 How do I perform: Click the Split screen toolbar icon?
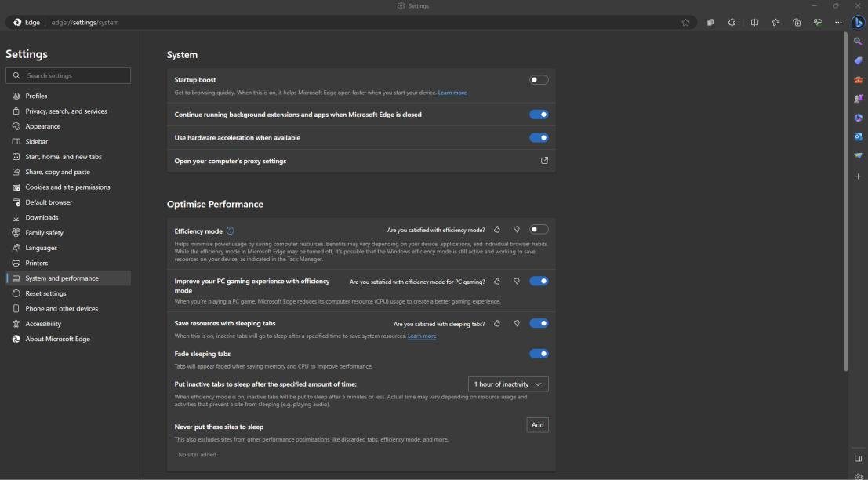[x=754, y=23]
